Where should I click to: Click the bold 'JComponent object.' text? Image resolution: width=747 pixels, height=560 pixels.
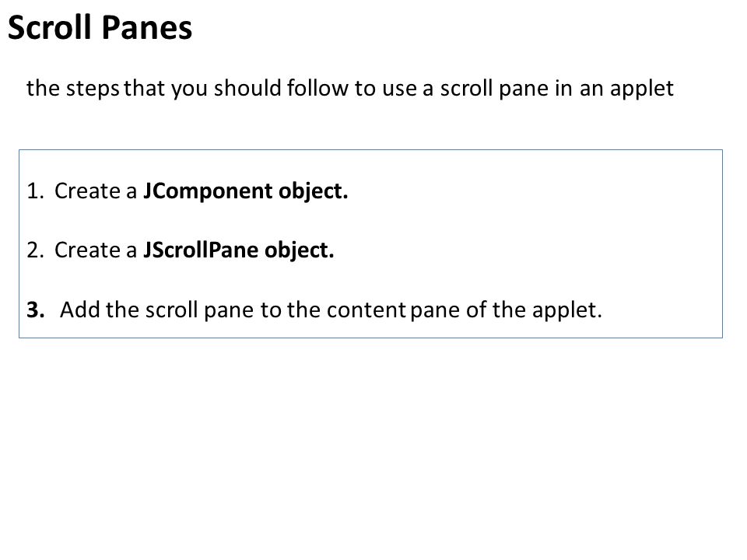tap(246, 191)
